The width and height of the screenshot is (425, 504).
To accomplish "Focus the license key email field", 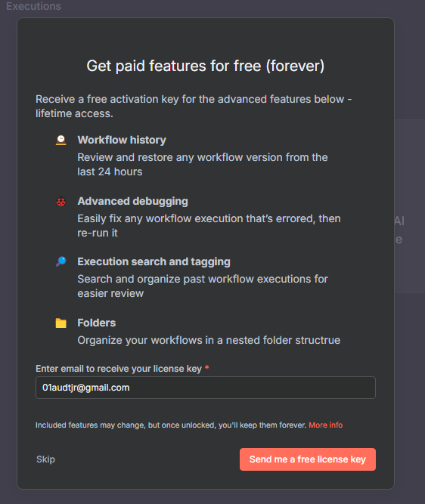I will coord(206,388).
